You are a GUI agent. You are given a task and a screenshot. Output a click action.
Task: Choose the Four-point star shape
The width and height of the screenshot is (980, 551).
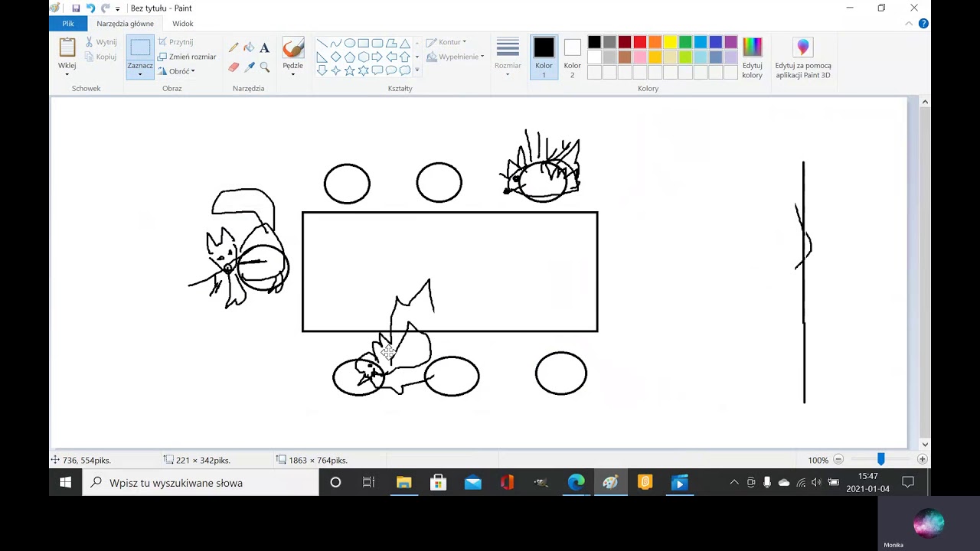[x=335, y=70]
